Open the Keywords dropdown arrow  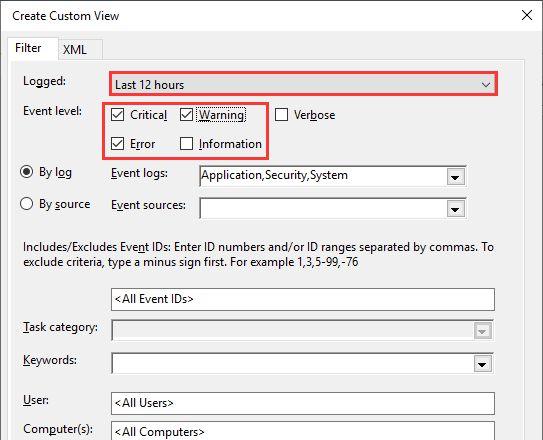click(x=482, y=363)
